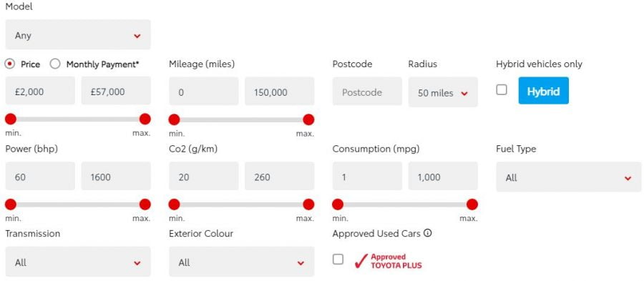Click the Postcode input field

pos(367,92)
